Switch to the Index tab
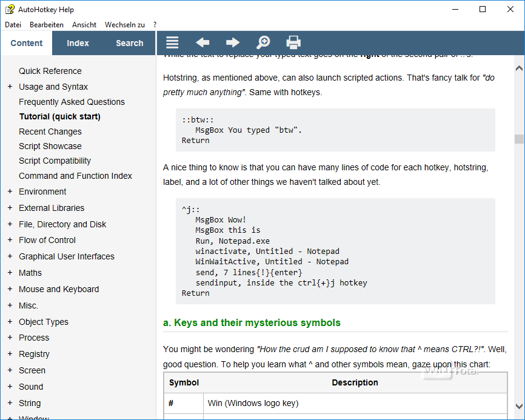Viewport: 525px width, 420px height. pyautogui.click(x=78, y=43)
